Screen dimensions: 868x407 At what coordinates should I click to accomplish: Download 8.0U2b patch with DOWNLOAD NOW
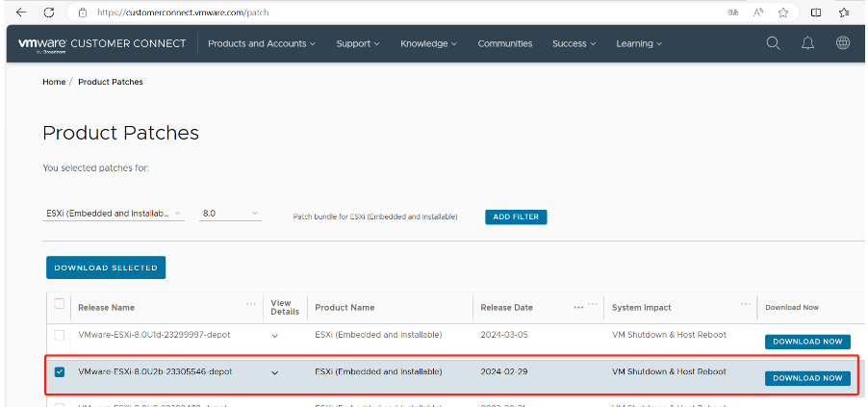[807, 378]
